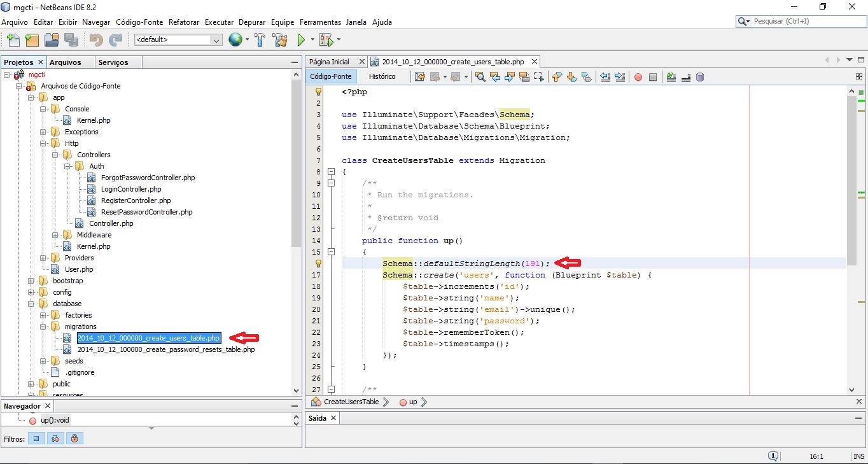Image resolution: width=868 pixels, height=464 pixels.
Task: Select User.php in project tree
Action: click(x=79, y=269)
